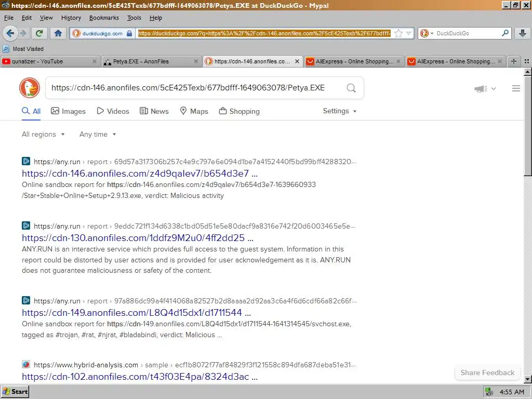Reload the page with the refresh icon
The image size is (532, 399).
pyautogui.click(x=39, y=33)
